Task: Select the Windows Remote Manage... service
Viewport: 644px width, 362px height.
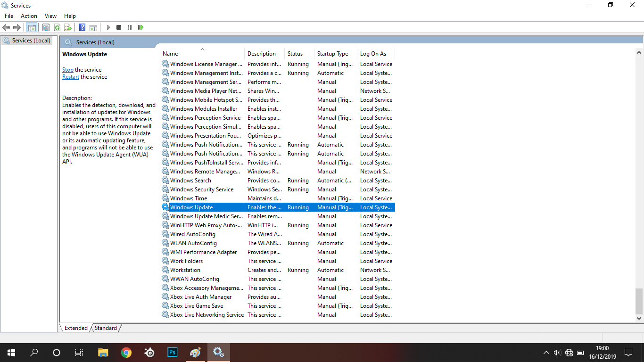Action: 278,172
